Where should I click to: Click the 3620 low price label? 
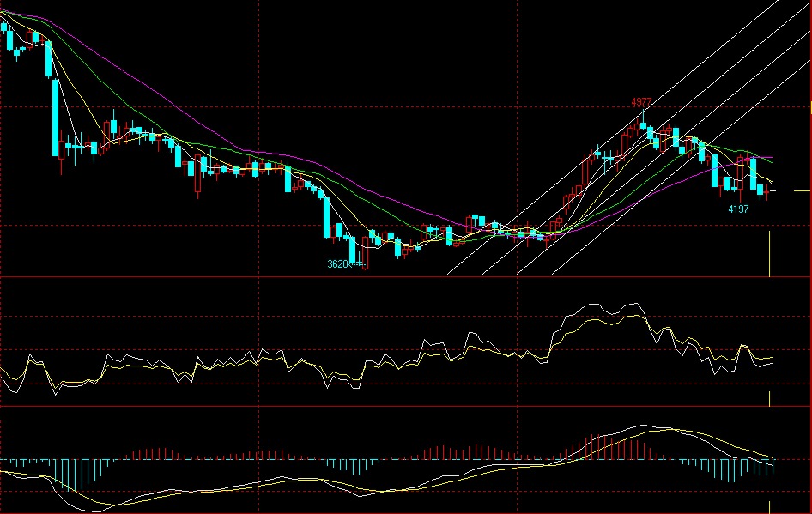click(x=338, y=264)
